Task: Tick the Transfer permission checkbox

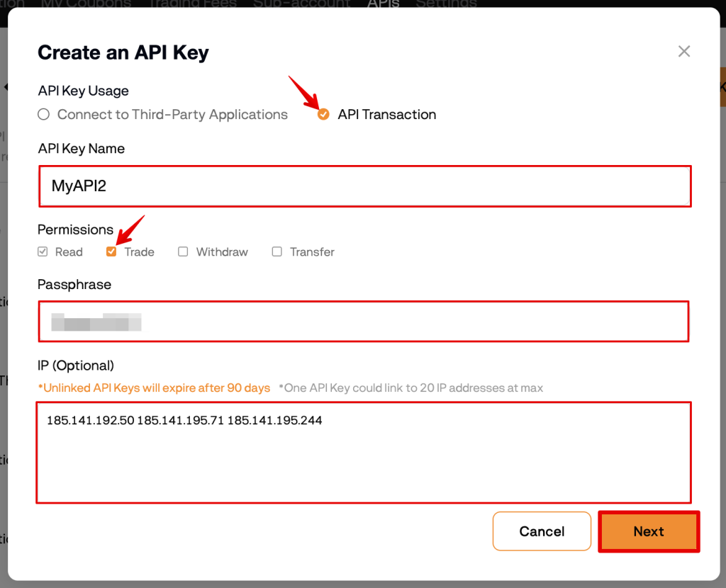Action: coord(277,251)
